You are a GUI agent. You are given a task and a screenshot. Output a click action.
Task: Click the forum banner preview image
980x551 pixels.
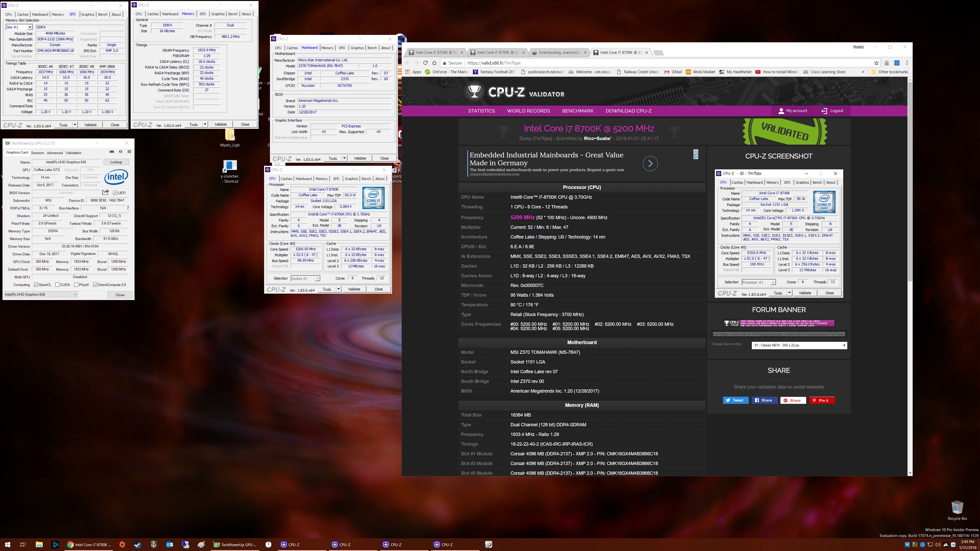point(779,323)
